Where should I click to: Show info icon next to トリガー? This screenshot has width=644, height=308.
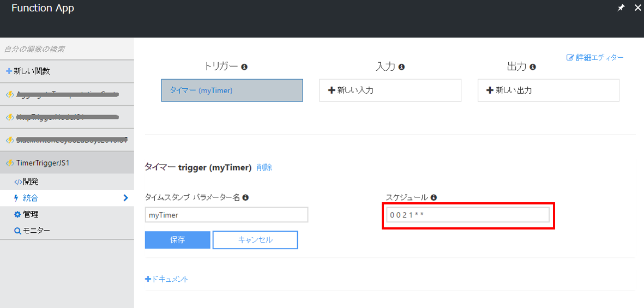pos(244,67)
